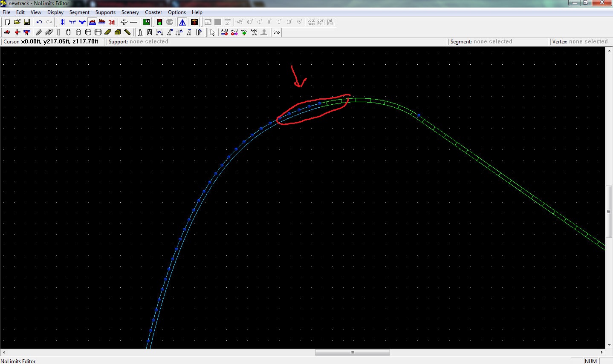Viewport: 613px width, 364px height.
Task: Click Add tree scenery icon
Action: (x=244, y=32)
